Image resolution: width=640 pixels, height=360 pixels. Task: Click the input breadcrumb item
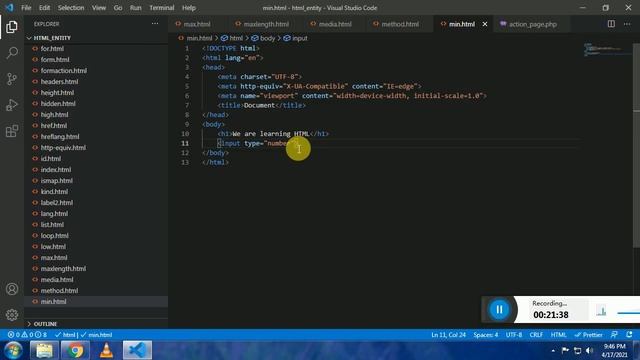(x=296, y=38)
